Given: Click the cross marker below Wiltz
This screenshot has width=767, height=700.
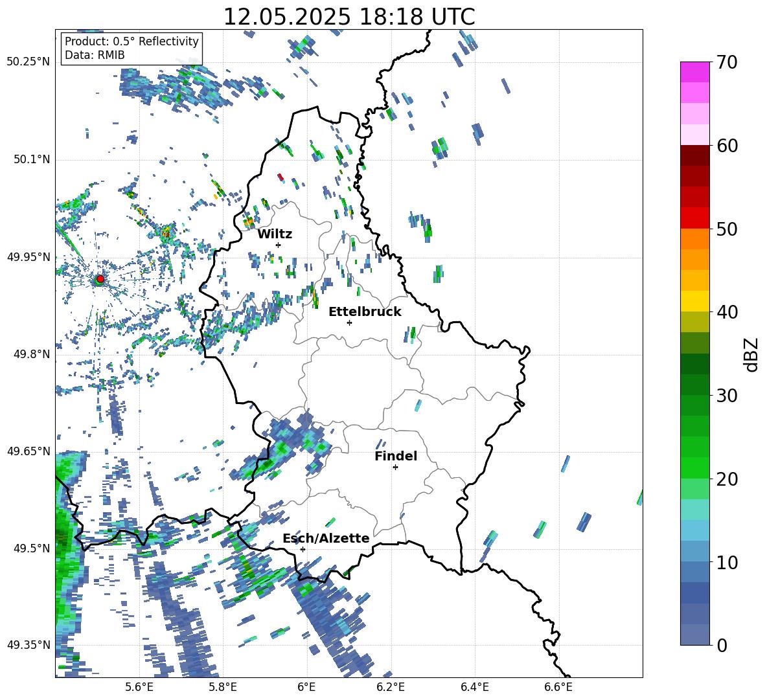Looking at the screenshot, I should tap(279, 245).
